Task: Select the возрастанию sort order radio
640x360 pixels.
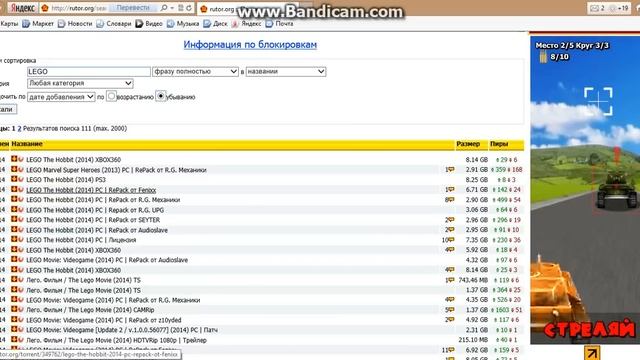Action: pos(111,96)
